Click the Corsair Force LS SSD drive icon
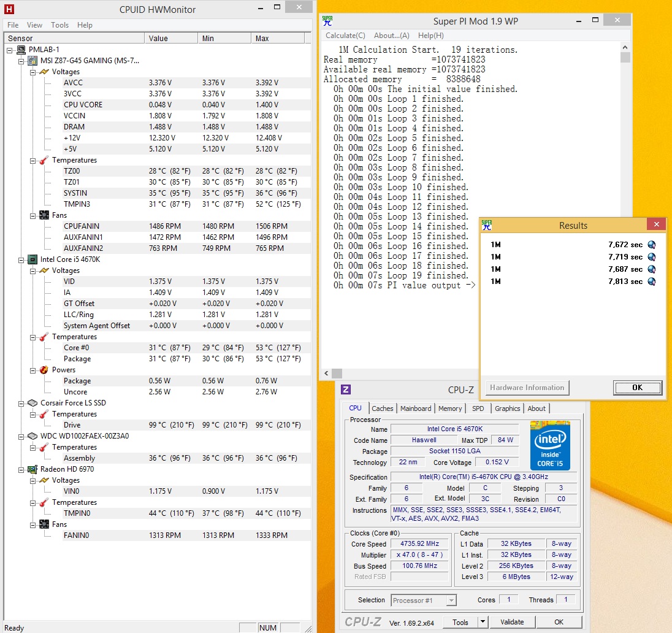The height and width of the screenshot is (633, 672). 32,403
